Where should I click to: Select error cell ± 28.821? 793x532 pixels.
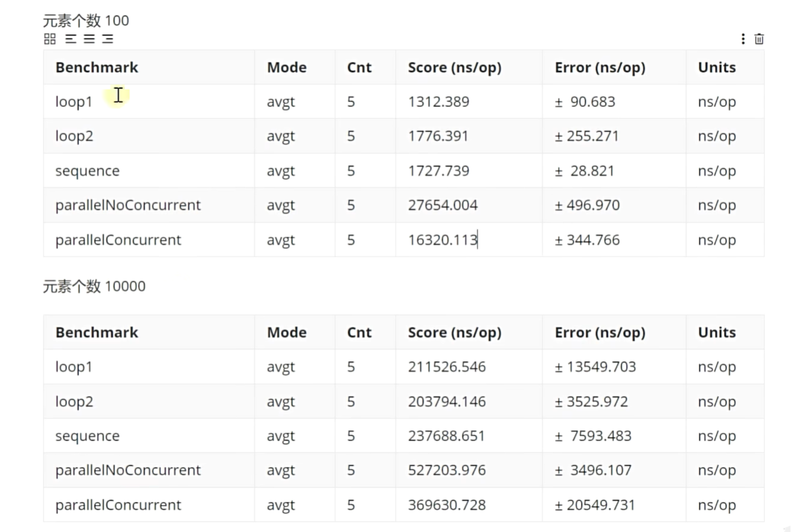click(x=584, y=171)
